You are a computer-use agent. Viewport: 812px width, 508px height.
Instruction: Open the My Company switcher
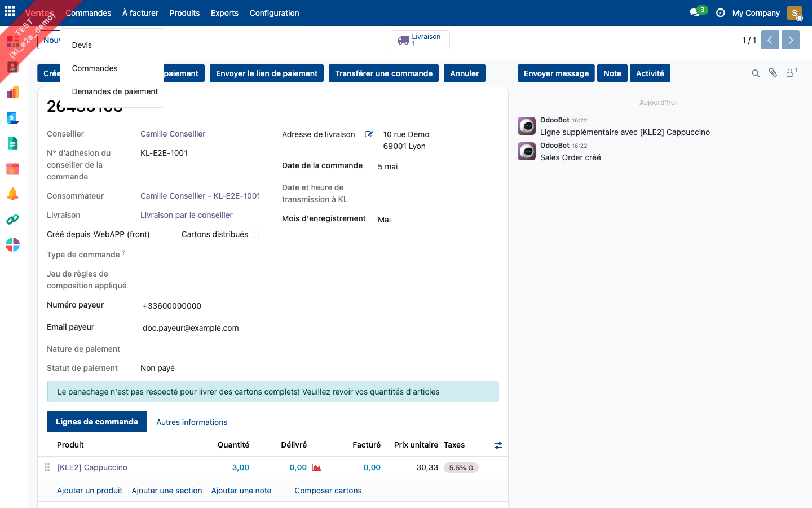point(756,13)
